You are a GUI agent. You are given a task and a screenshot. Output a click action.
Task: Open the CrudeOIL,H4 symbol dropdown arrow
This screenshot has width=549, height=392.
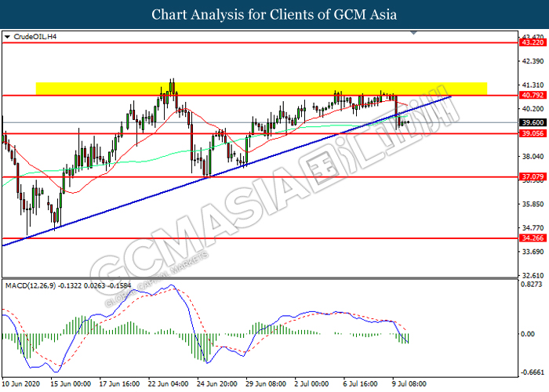[7, 37]
